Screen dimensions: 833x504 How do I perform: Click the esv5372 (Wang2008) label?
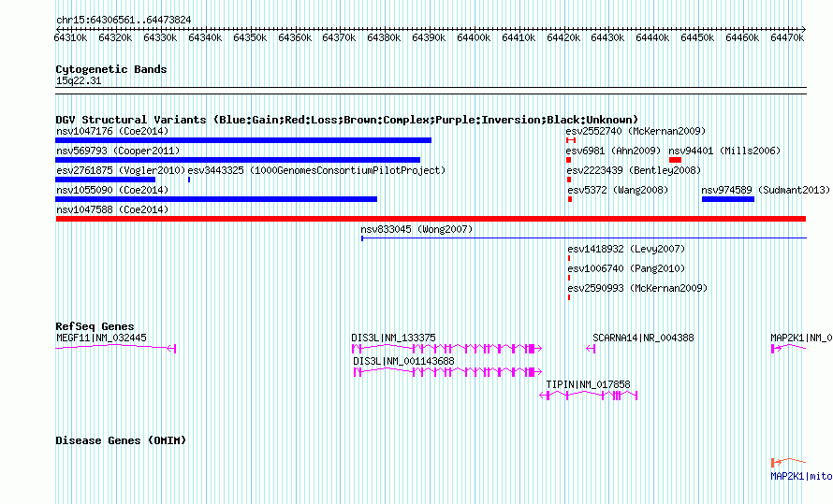pyautogui.click(x=618, y=190)
